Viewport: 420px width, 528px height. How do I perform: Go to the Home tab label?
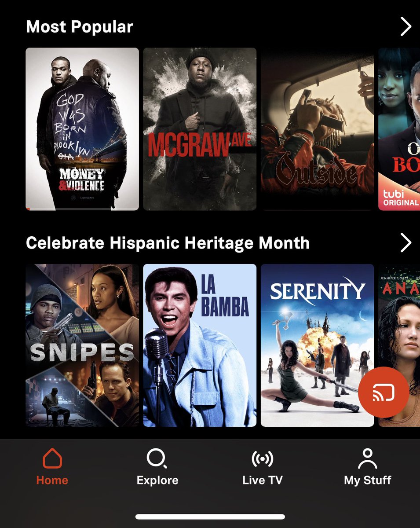point(52,480)
